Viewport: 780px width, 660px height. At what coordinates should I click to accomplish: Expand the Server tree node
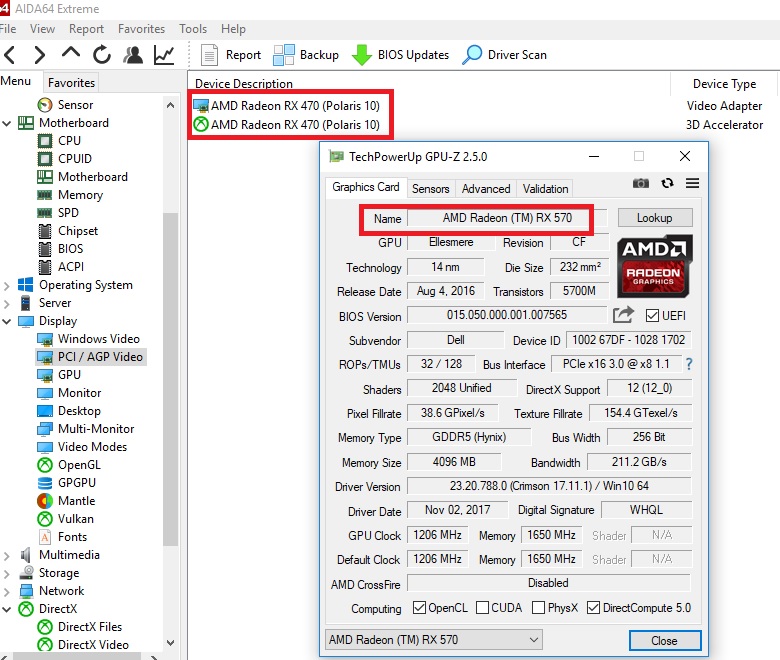6,303
